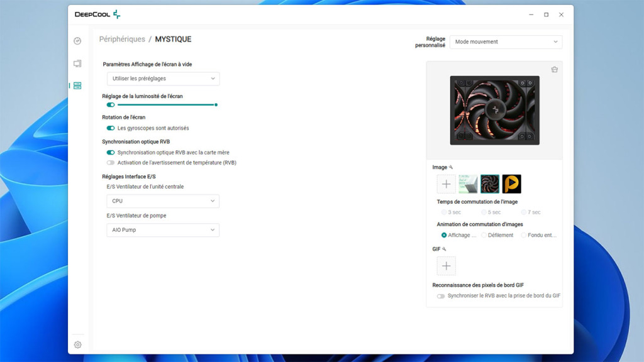This screenshot has width=644, height=362.
Task: Toggle the screen brightness switch
Action: (x=111, y=105)
